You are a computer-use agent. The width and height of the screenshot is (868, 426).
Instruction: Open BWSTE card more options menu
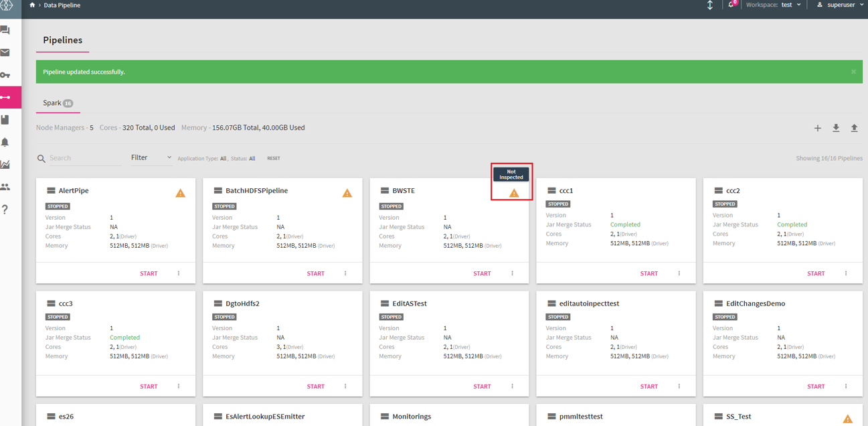click(x=512, y=273)
